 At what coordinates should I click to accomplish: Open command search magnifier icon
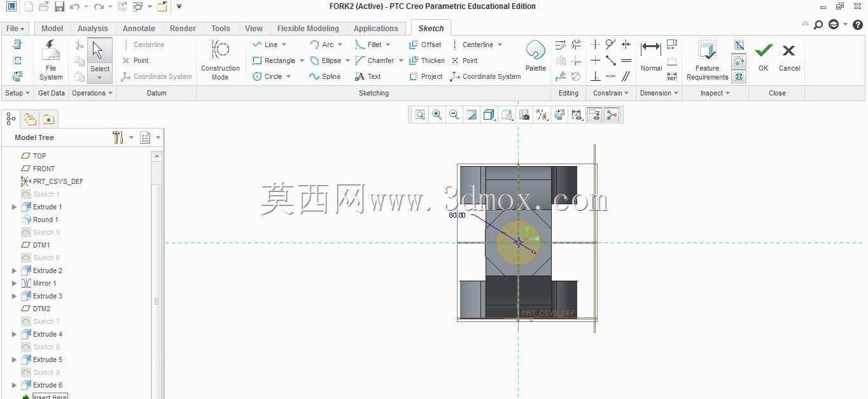click(819, 25)
